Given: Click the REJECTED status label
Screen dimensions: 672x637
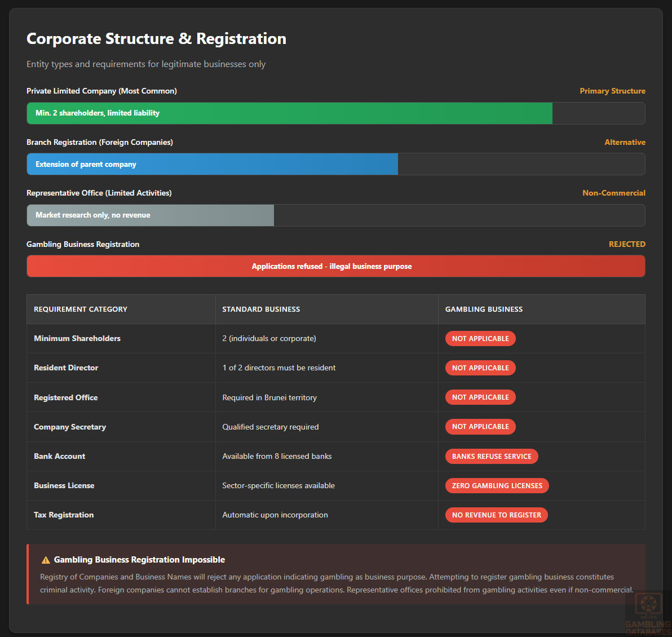Looking at the screenshot, I should pos(627,244).
